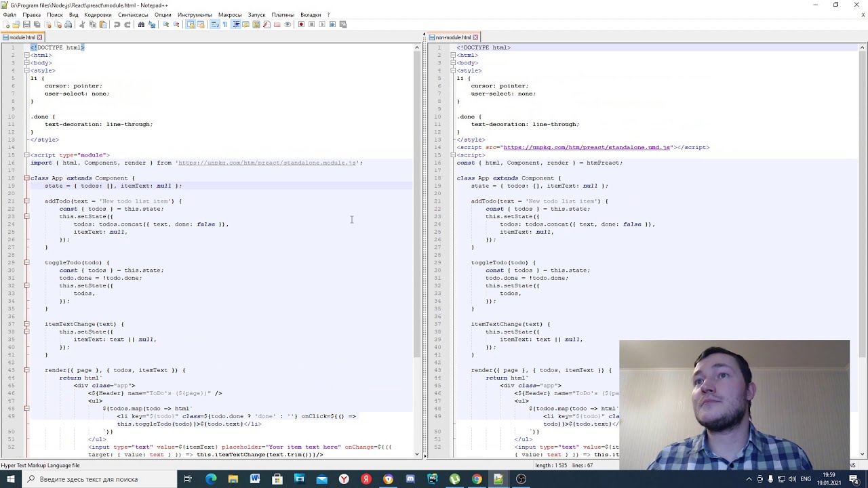Viewport: 868px width, 488px height.
Task: Collapse itemTextChange fold left pane
Action: click(26, 324)
